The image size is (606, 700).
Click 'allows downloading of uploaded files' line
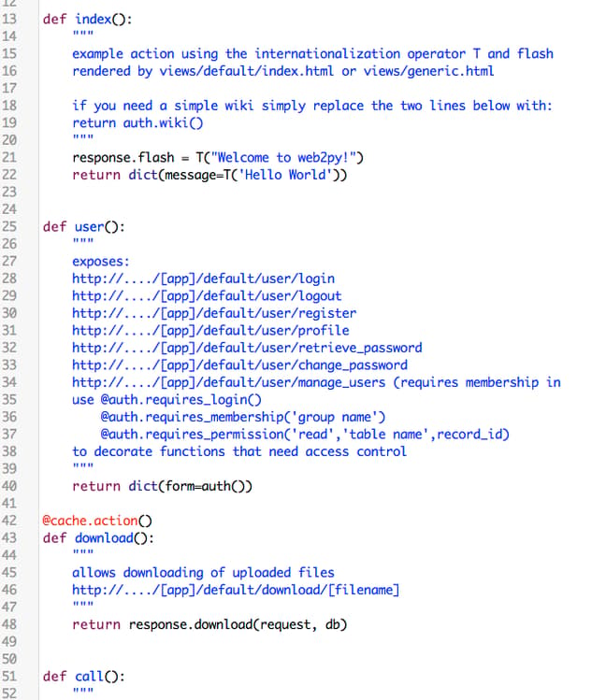tap(203, 573)
